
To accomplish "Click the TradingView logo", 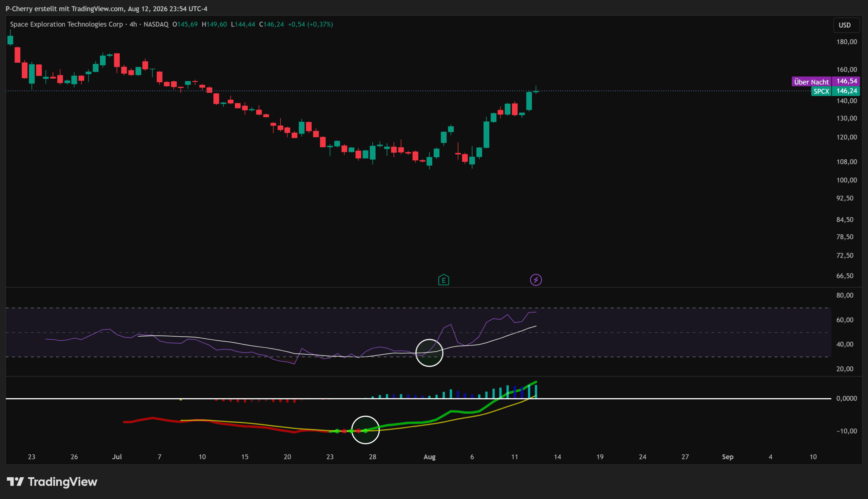I will (x=52, y=482).
